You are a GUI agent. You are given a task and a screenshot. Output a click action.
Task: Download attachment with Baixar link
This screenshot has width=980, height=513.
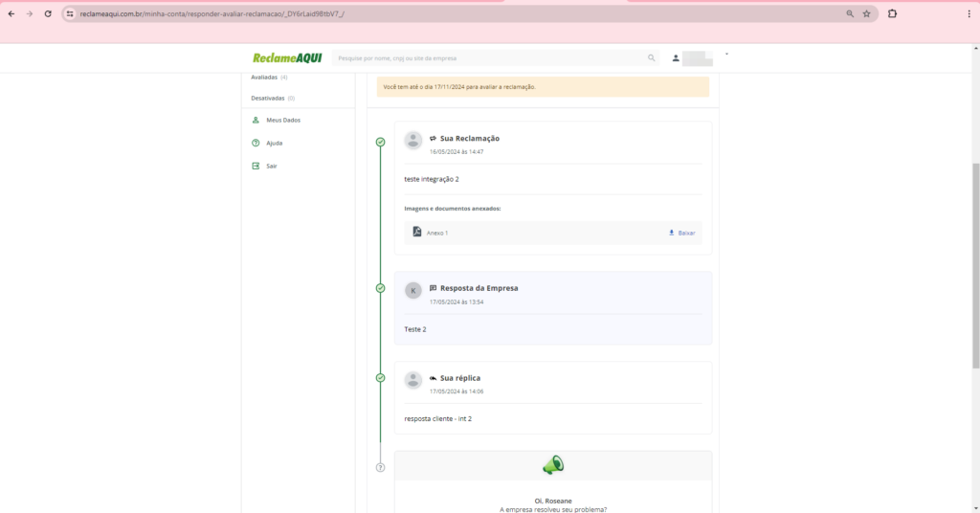click(681, 233)
